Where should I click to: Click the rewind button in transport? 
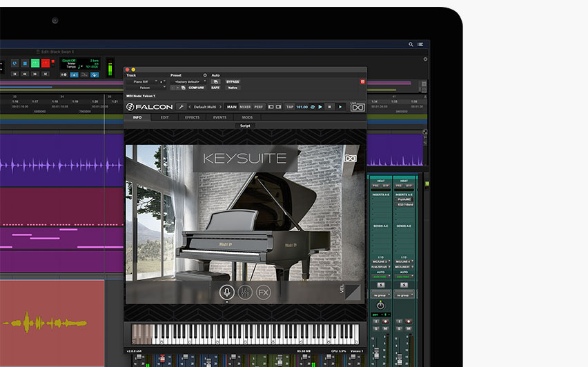25,74
